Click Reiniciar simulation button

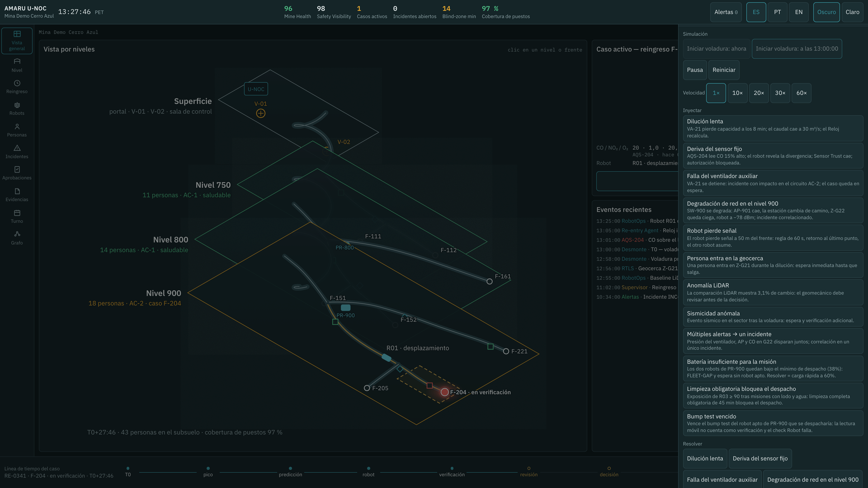(x=724, y=70)
